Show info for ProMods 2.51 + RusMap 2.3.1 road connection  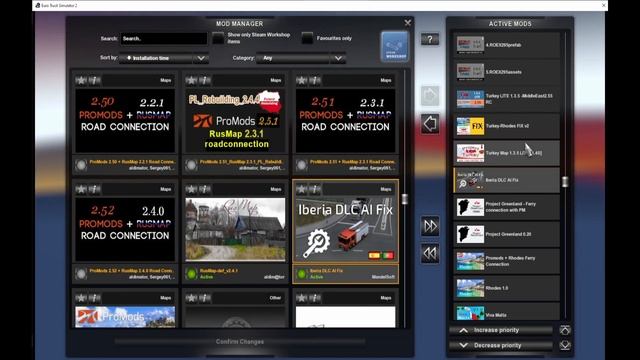tap(315, 80)
